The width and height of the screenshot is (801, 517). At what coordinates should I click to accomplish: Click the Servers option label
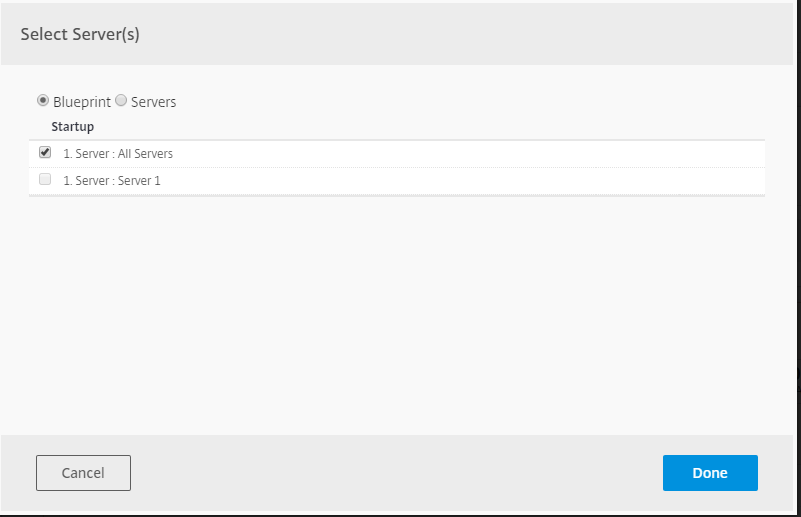click(153, 102)
